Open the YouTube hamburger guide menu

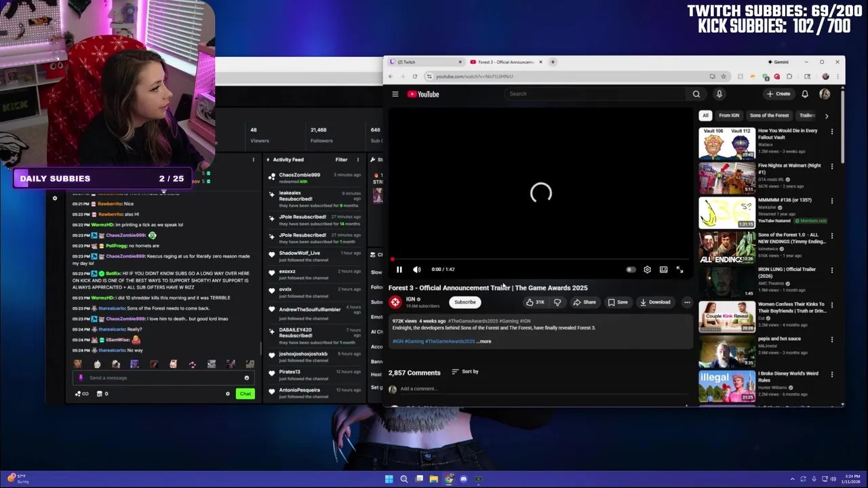coord(395,94)
